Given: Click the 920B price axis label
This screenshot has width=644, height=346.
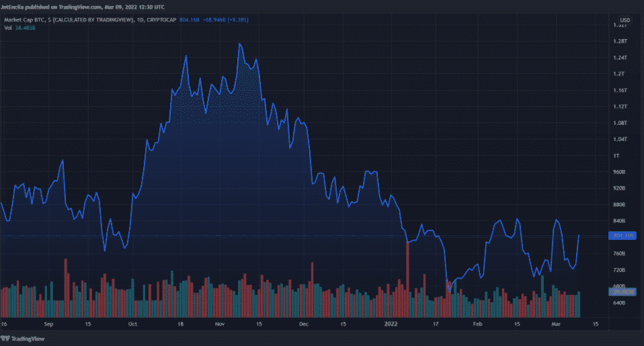Looking at the screenshot, I should 619,188.
